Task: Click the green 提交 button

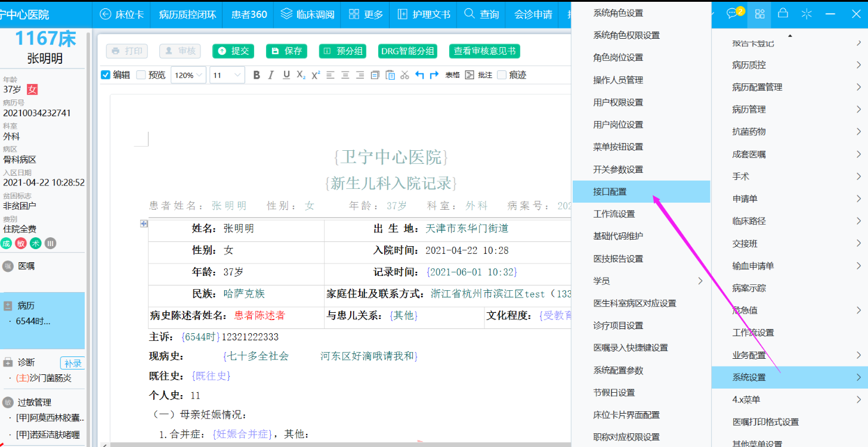Action: (x=233, y=51)
